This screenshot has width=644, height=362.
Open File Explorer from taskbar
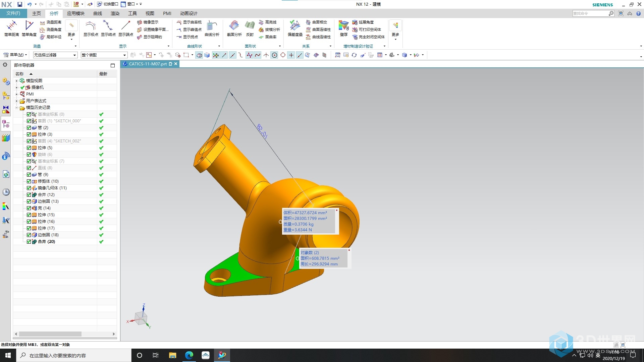172,355
